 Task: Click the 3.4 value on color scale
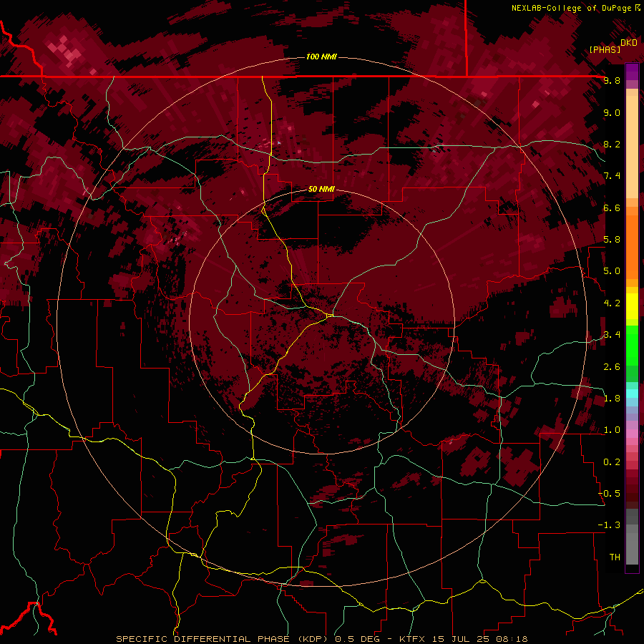[x=612, y=335]
